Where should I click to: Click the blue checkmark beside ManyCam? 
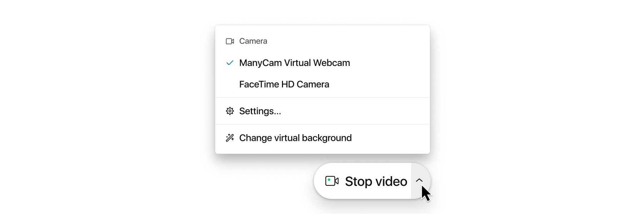(230, 63)
